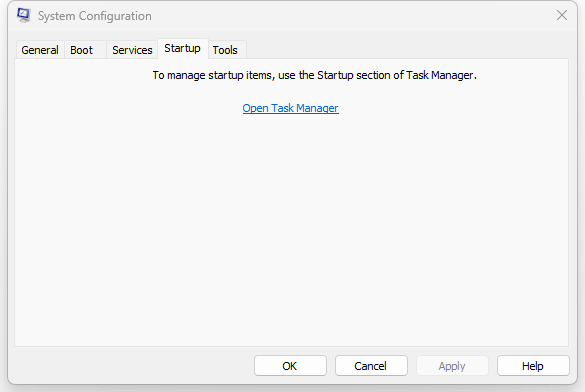585x392 pixels.
Task: Confirm with the OK button
Action: coord(290,366)
